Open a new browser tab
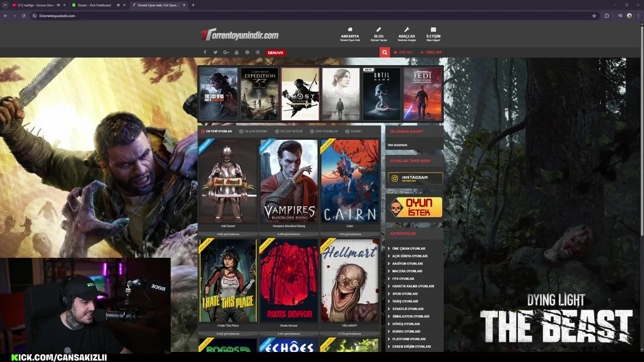The height and width of the screenshot is (362, 644). [x=193, y=5]
